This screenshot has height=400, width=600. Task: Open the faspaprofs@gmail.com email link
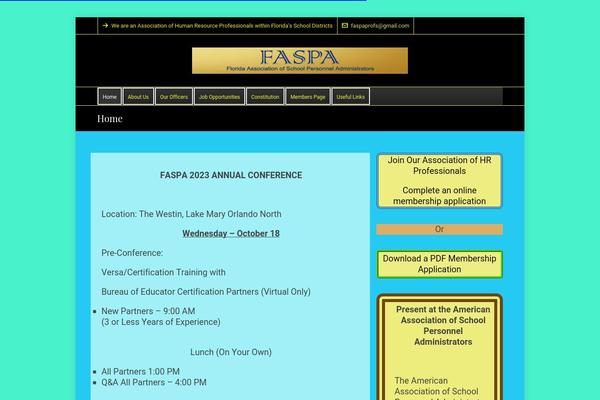(380, 26)
